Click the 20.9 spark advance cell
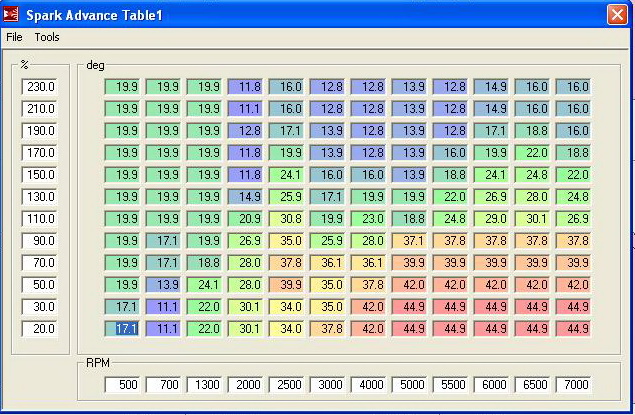Screen dimensions: 635x415 tap(247, 219)
